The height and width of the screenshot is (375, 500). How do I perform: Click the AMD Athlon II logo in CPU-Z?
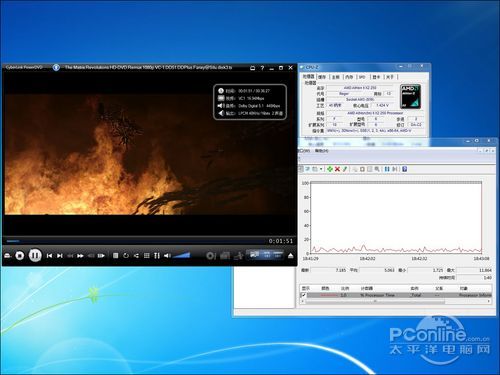click(x=410, y=97)
